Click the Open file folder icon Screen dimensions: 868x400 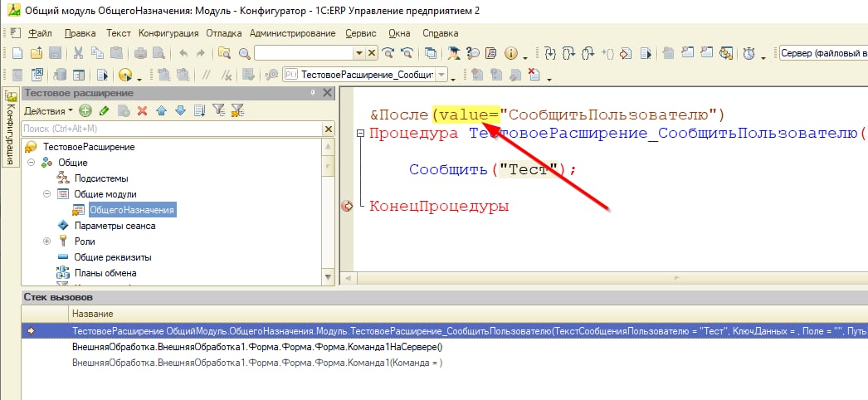pyautogui.click(x=36, y=53)
